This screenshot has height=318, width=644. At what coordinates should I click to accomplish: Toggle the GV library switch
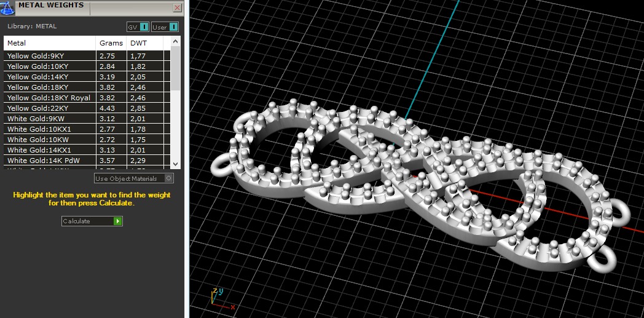tap(138, 27)
